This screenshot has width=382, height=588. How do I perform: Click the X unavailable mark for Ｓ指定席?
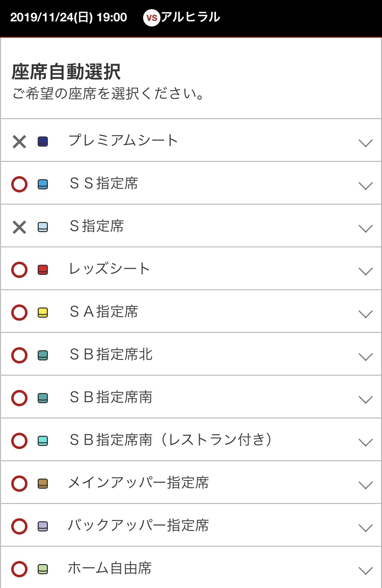point(19,227)
